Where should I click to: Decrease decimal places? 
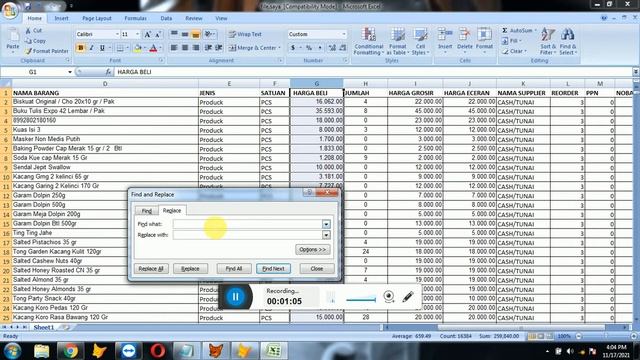343,48
